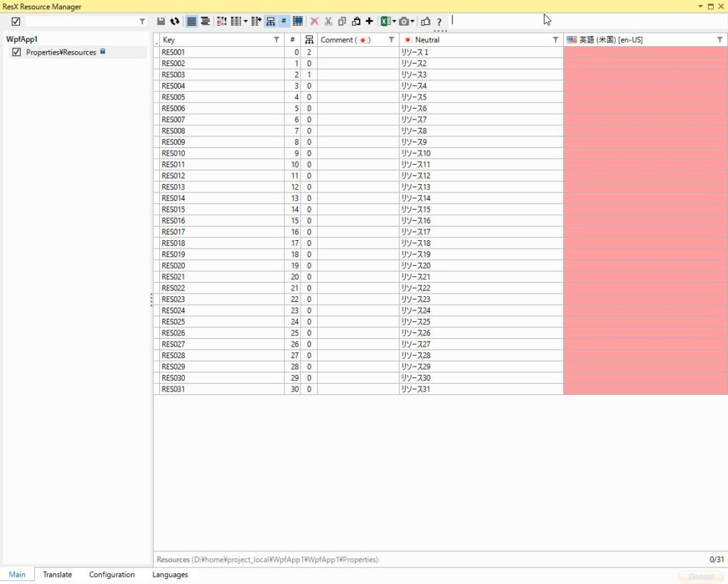Select the camera snapshot icon
This screenshot has height=584, width=728.
pyautogui.click(x=402, y=21)
